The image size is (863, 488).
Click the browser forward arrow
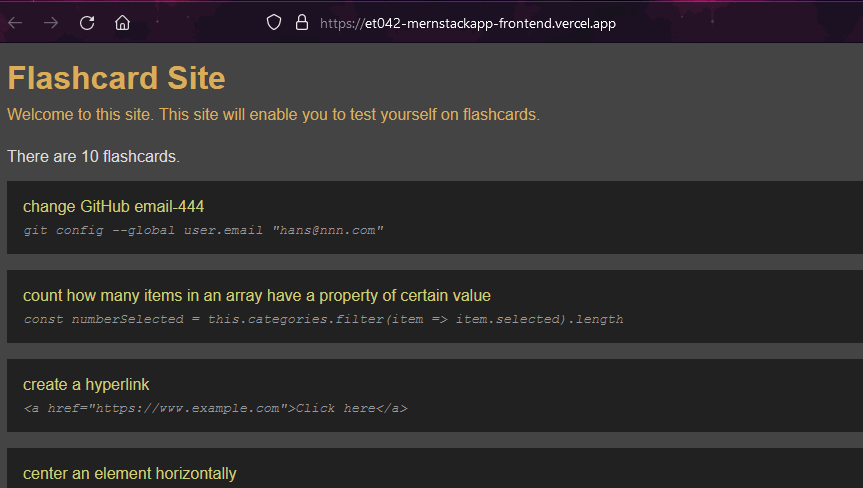[x=51, y=23]
